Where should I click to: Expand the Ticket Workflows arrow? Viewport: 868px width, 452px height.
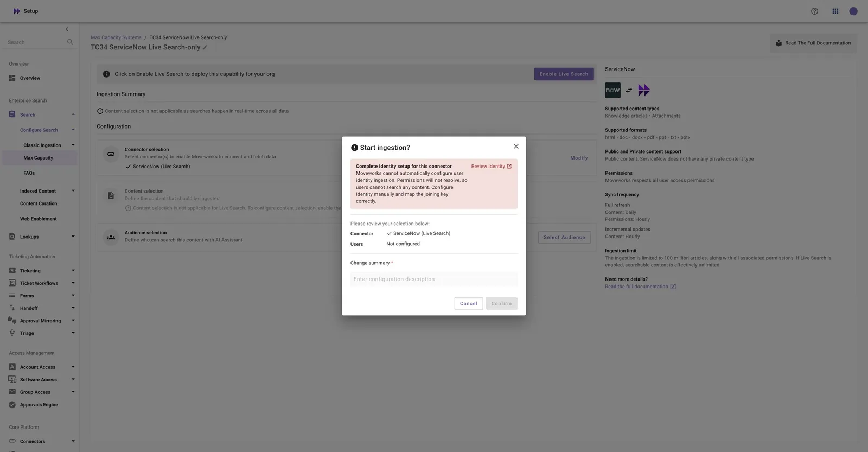(x=73, y=283)
